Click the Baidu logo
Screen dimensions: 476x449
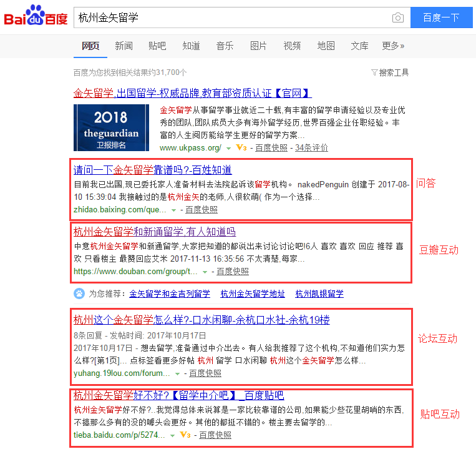(36, 15)
